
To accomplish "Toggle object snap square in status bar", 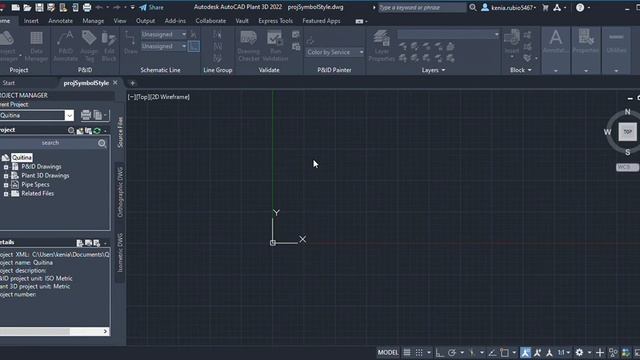I will [504, 353].
